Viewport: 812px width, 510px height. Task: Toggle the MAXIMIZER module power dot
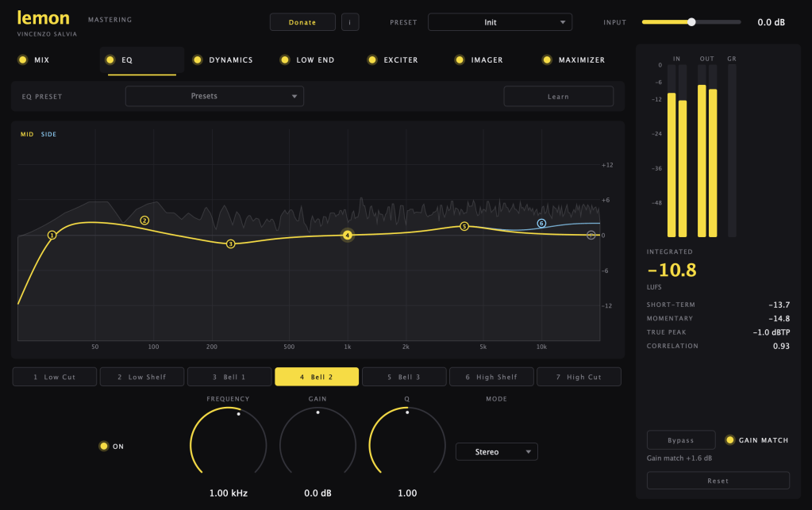pos(547,59)
